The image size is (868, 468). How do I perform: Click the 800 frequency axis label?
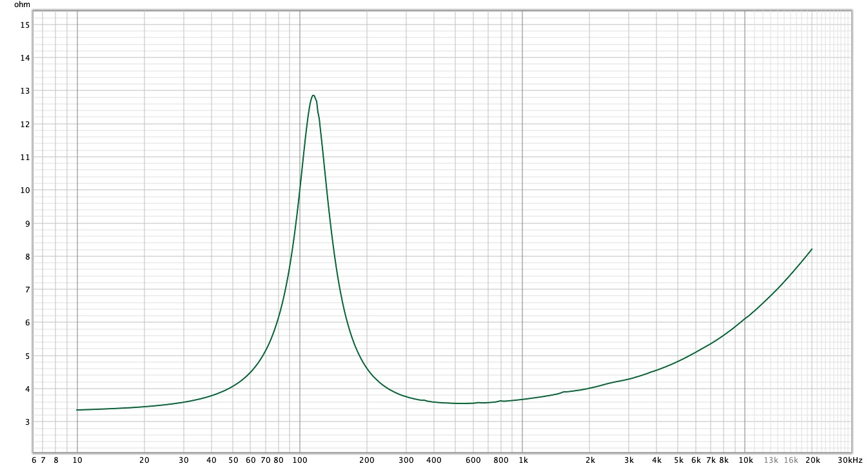[x=501, y=460]
